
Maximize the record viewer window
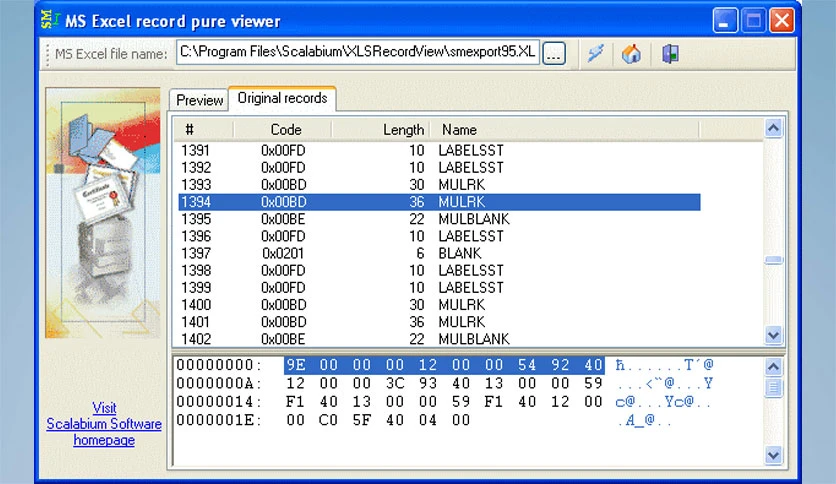click(753, 21)
